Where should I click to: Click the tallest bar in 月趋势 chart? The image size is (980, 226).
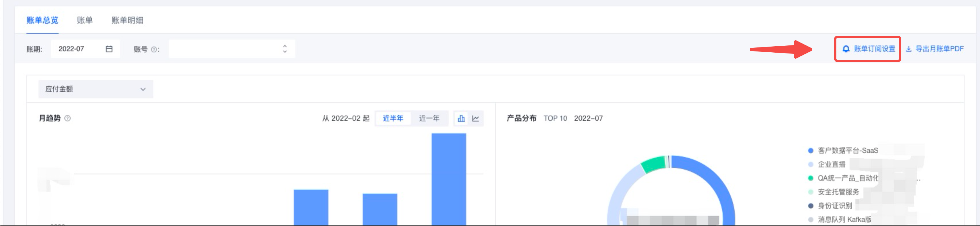(x=449, y=179)
